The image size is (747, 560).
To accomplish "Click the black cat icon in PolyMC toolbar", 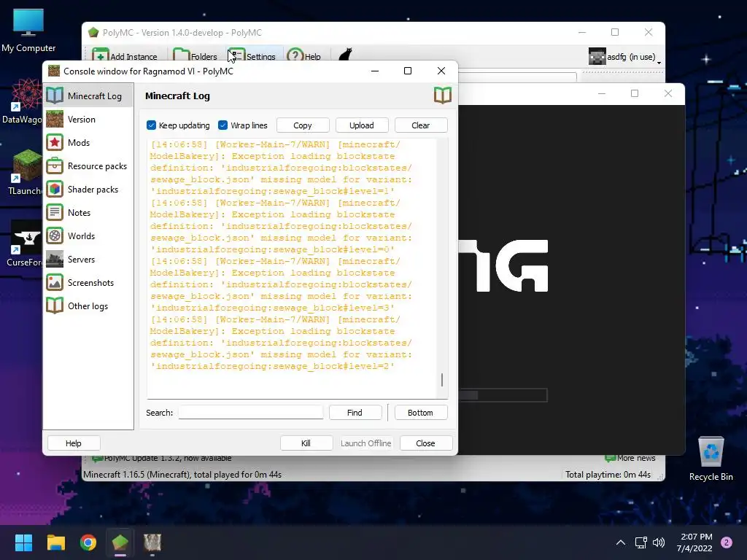I will (345, 55).
